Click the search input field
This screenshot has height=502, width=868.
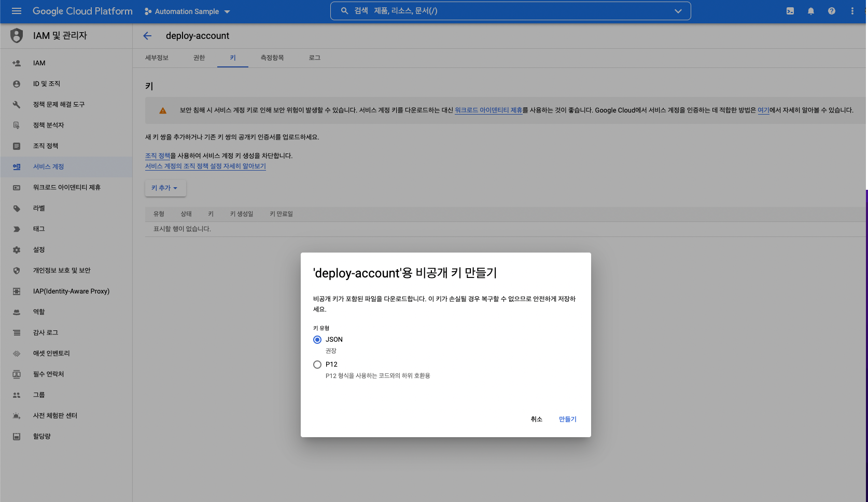tap(511, 11)
